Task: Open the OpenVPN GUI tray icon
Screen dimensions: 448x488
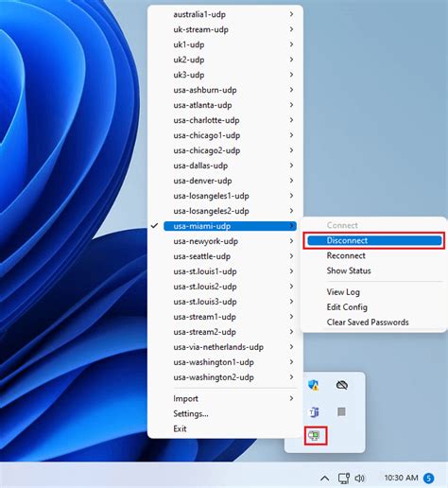Action: click(315, 436)
